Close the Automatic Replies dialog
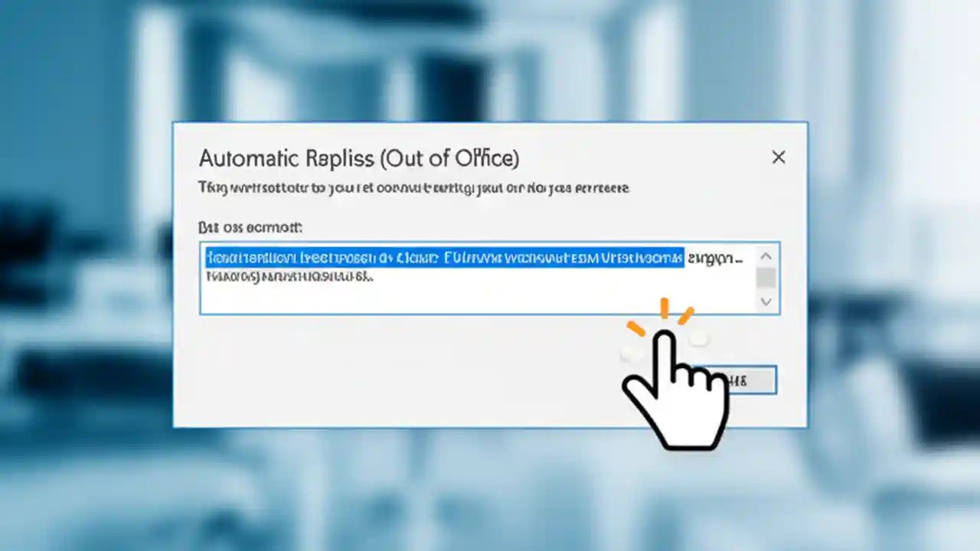980x551 pixels. 779,157
